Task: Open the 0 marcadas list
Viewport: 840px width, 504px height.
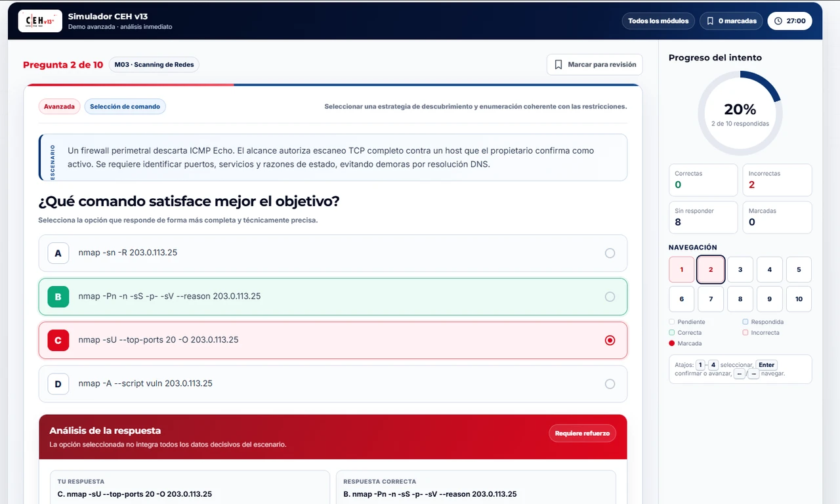Action: (x=731, y=21)
